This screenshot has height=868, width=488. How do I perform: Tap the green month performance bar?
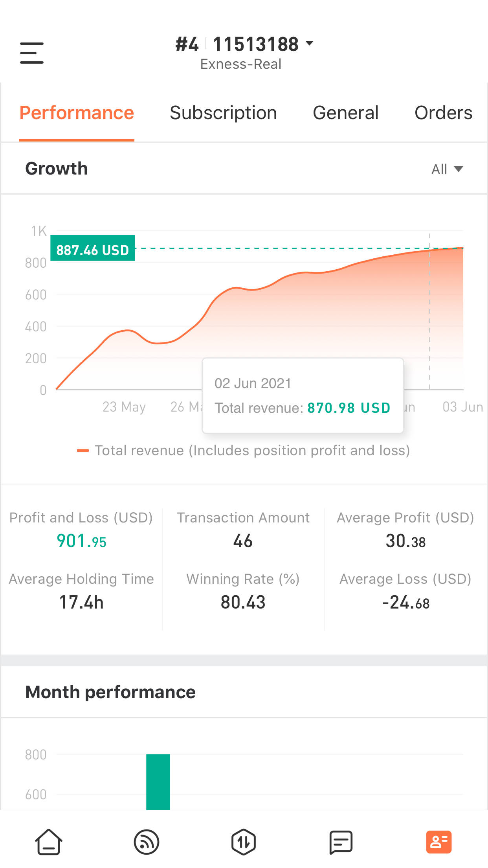pyautogui.click(x=158, y=782)
